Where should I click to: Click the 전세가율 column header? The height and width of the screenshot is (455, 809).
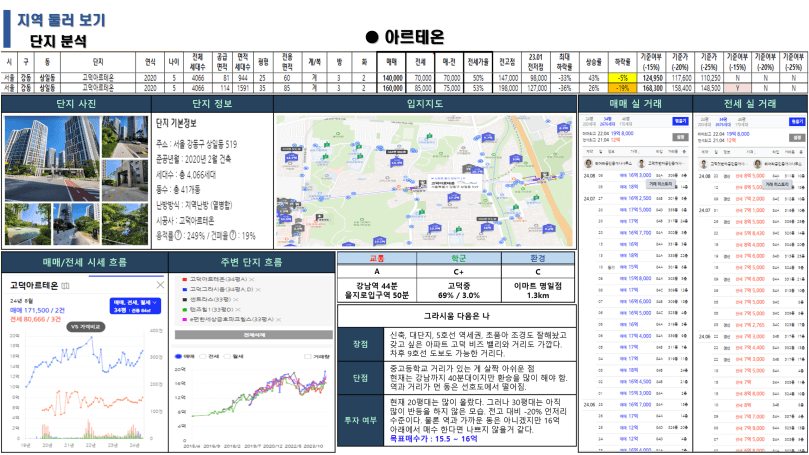[x=478, y=61]
